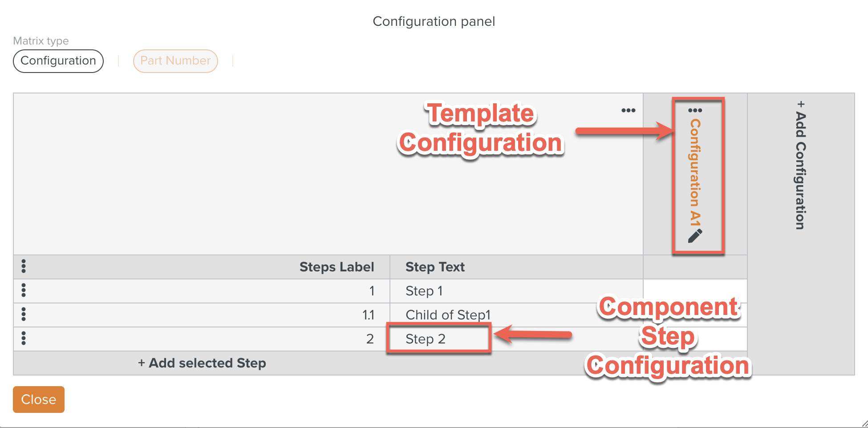The height and width of the screenshot is (428, 868).
Task: Switch the matrix type to Part Number
Action: click(x=175, y=61)
